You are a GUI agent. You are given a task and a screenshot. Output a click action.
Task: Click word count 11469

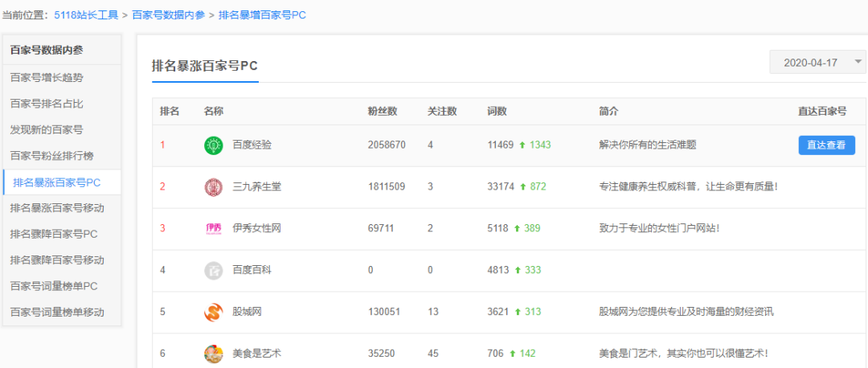(x=501, y=145)
